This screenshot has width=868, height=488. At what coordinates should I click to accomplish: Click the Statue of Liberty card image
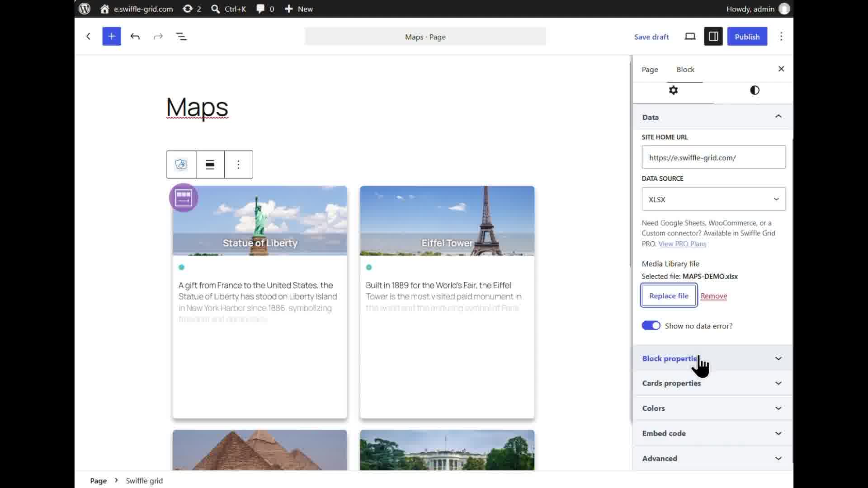[260, 221]
